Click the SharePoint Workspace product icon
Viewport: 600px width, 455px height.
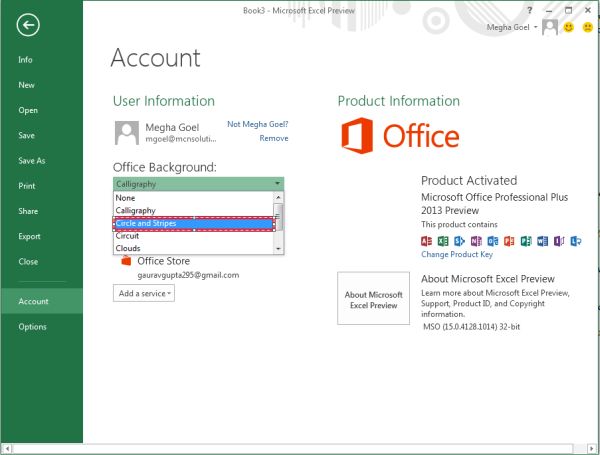click(x=459, y=241)
